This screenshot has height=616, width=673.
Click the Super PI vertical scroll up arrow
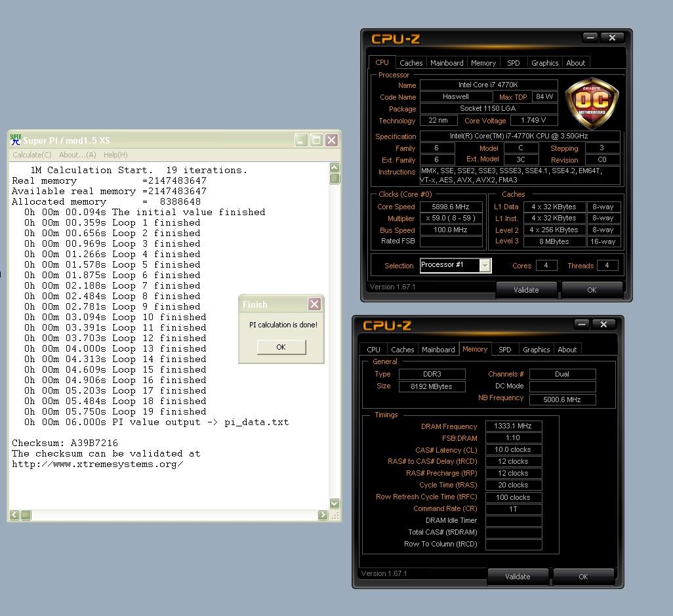pyautogui.click(x=335, y=167)
